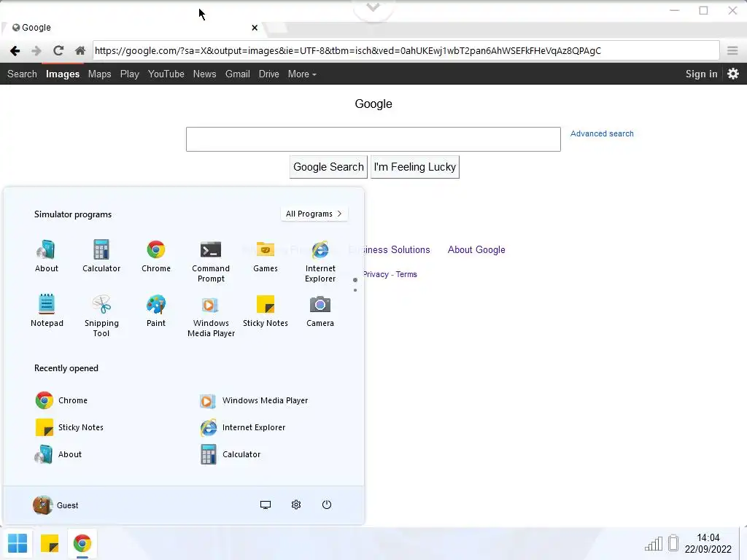Screen dimensions: 747x560
Task: Click the Windows Start button on taskbar
Action: point(18,543)
